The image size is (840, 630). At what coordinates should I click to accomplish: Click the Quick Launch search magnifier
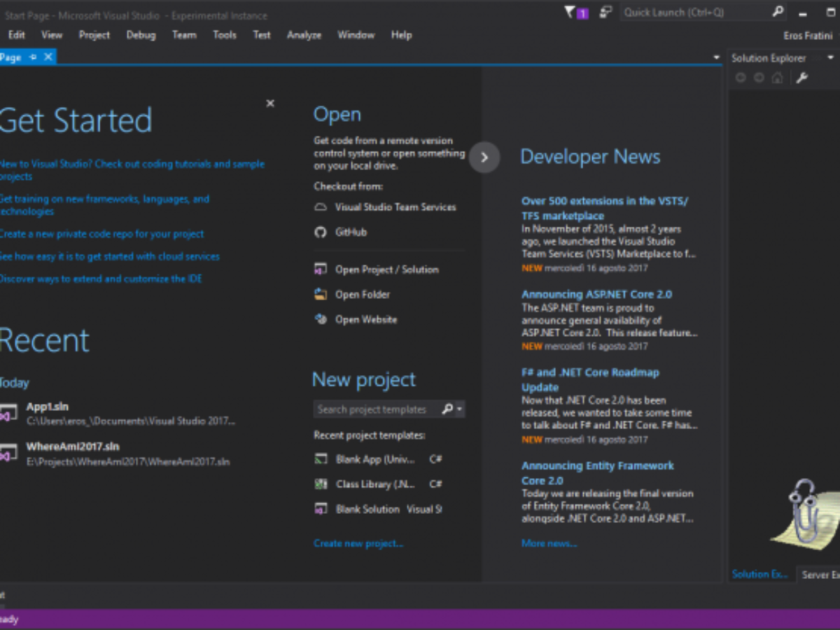778,12
